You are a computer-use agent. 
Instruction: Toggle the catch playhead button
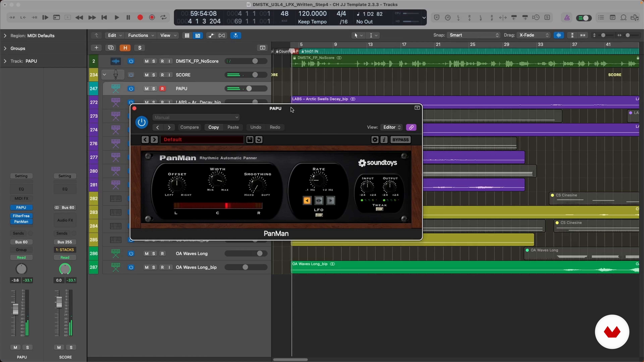[236, 36]
